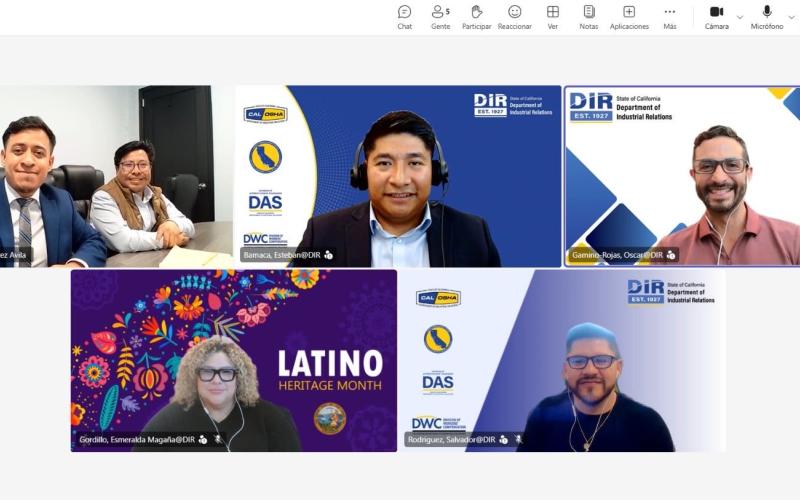Select Barnaca, Esteban video tile
Image resolution: width=800 pixels, height=500 pixels.
398,176
